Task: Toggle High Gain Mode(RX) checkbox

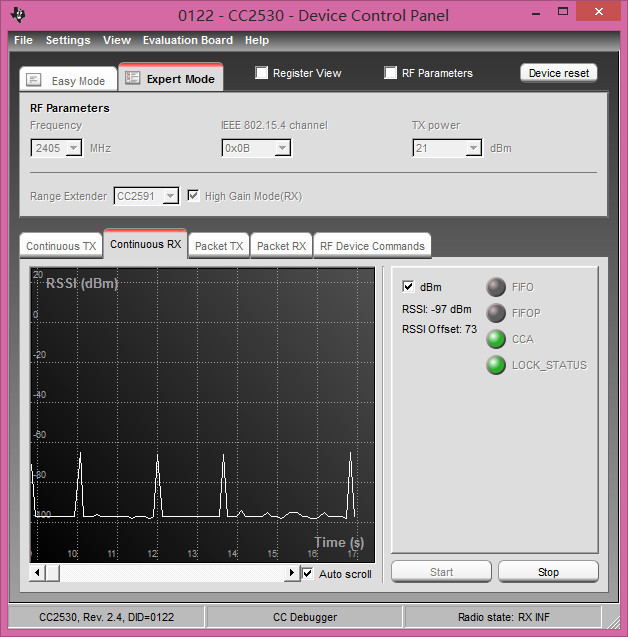Action: pos(193,196)
